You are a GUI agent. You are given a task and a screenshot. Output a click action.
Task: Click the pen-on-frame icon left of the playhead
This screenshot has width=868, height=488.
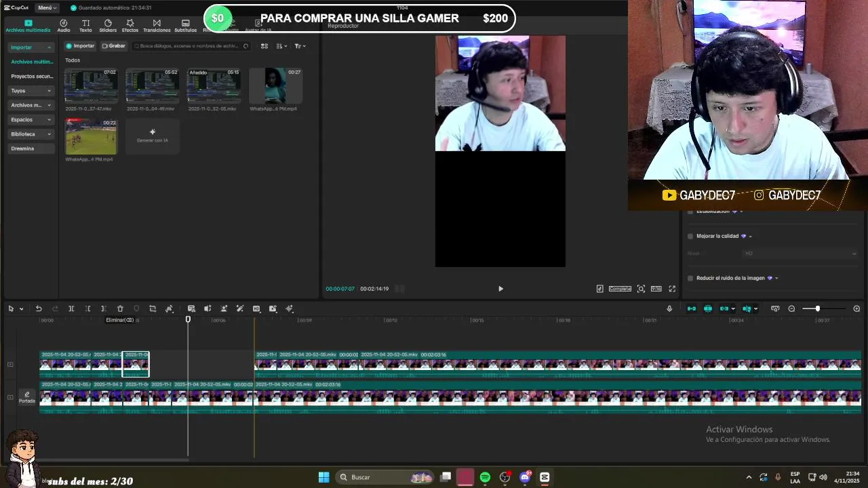[169, 309]
